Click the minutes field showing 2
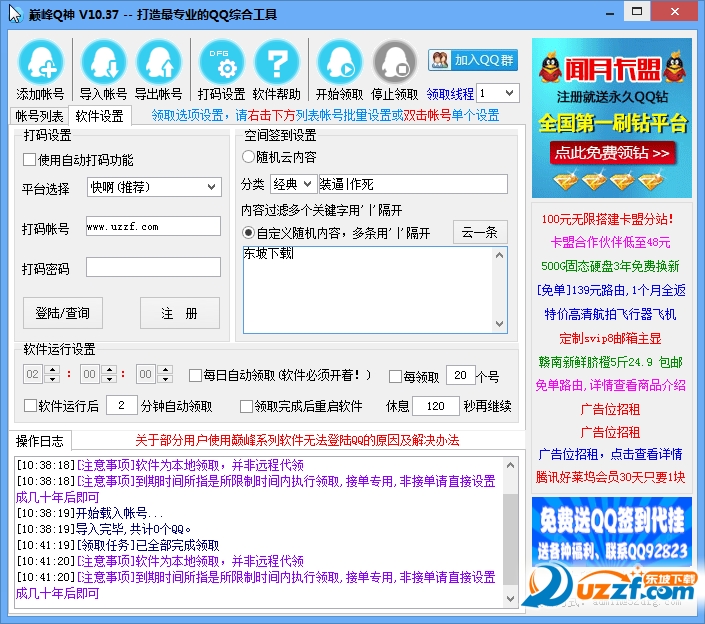Image resolution: width=705 pixels, height=624 pixels. click(x=121, y=406)
